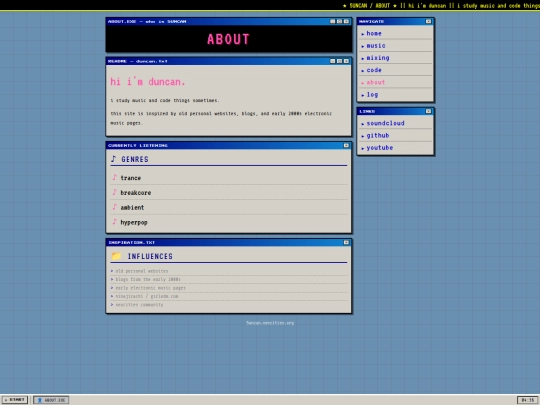Go to the music page link
The height and width of the screenshot is (405, 540).
(x=376, y=46)
